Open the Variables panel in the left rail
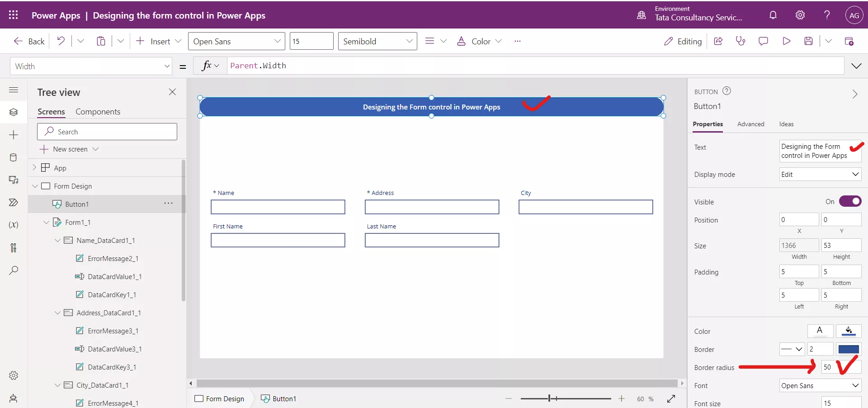Viewport: 868px width, 408px height. [14, 225]
